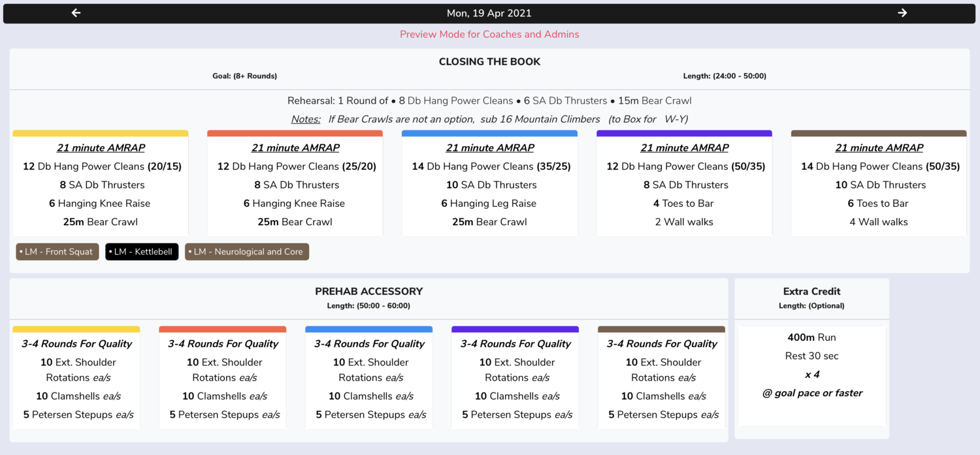
Task: Click the Length: (Optional) label
Action: 811,306
